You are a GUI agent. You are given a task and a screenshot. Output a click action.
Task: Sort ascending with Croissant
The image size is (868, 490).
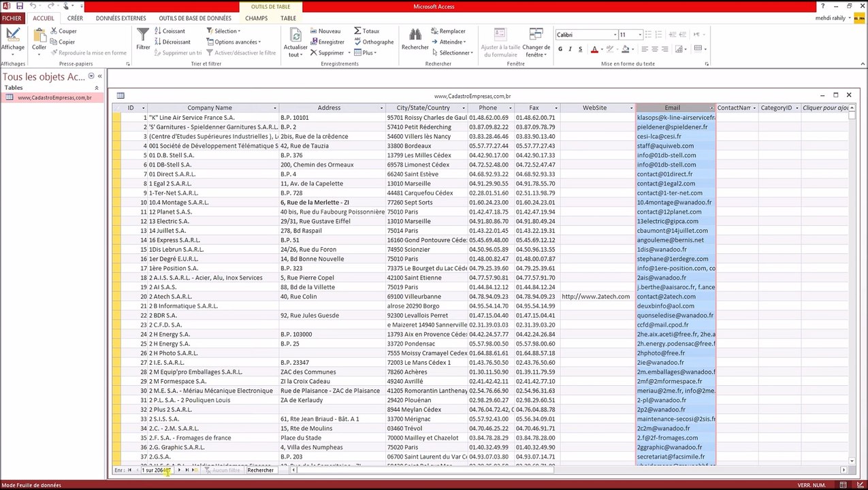coord(170,31)
